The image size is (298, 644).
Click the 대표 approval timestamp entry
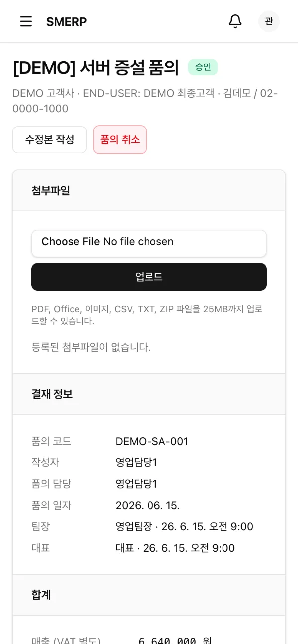tap(175, 548)
